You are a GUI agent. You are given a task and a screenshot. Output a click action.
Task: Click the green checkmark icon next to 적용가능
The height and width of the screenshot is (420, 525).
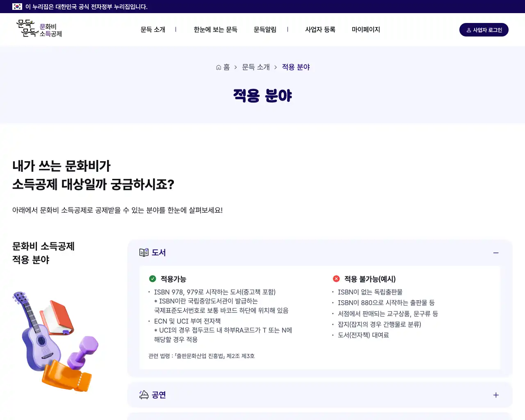pos(153,278)
